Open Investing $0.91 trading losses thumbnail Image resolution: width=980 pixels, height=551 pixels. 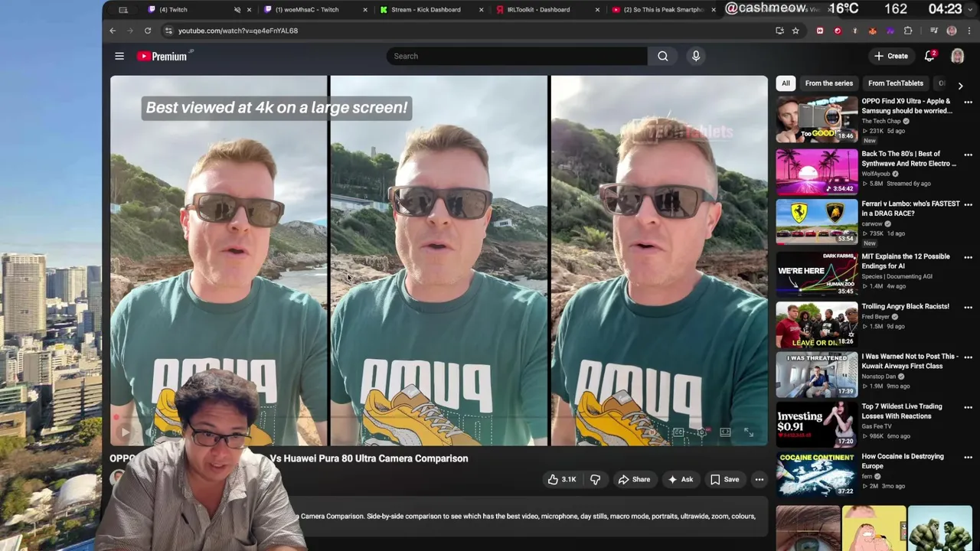(x=817, y=424)
